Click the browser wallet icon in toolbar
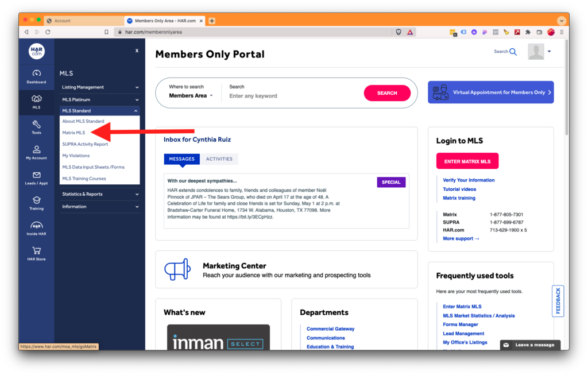Screen dimensions: 588x375 click(539, 32)
